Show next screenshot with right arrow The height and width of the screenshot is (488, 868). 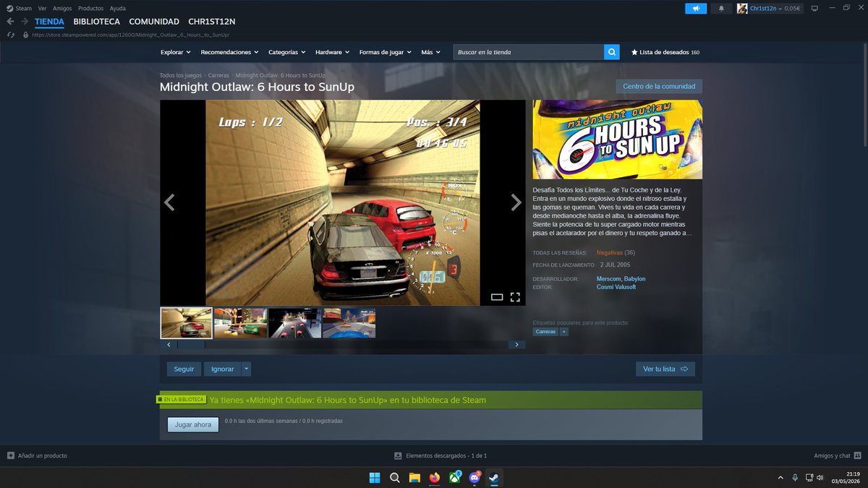[x=516, y=202]
